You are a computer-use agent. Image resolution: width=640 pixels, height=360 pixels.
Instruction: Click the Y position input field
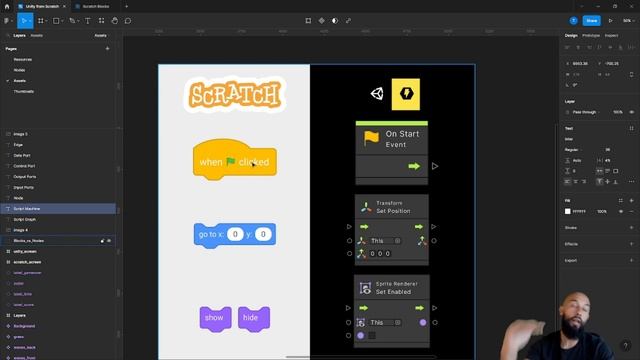click(612, 64)
